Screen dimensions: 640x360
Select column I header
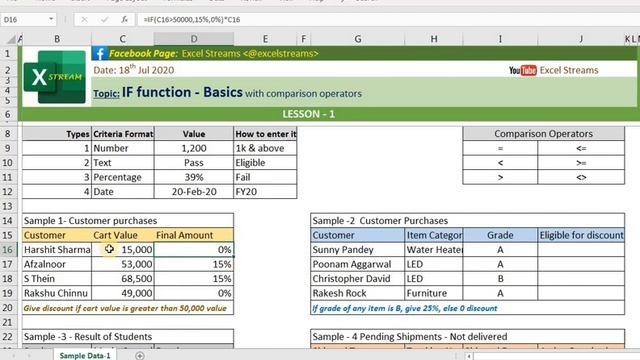click(500, 39)
